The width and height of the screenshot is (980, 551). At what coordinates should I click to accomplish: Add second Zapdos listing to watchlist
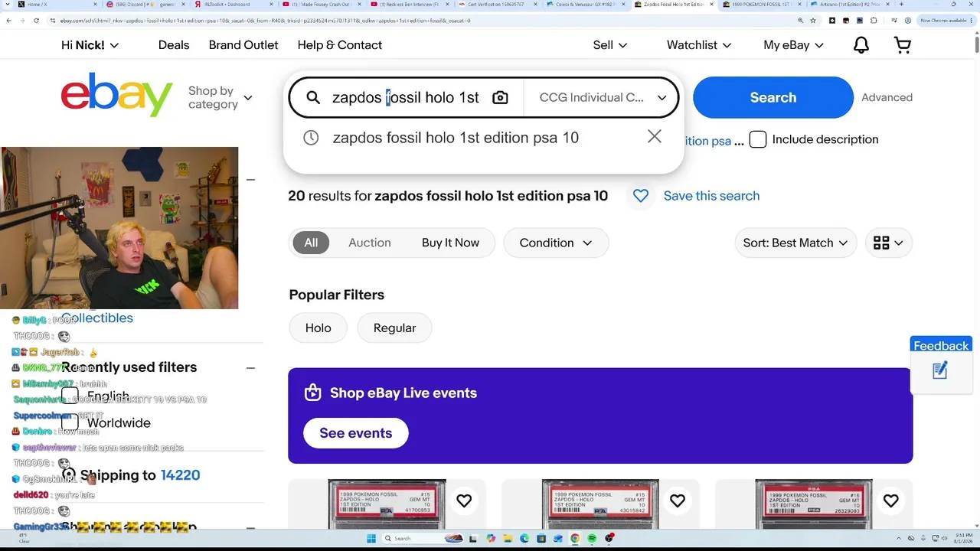coord(678,500)
